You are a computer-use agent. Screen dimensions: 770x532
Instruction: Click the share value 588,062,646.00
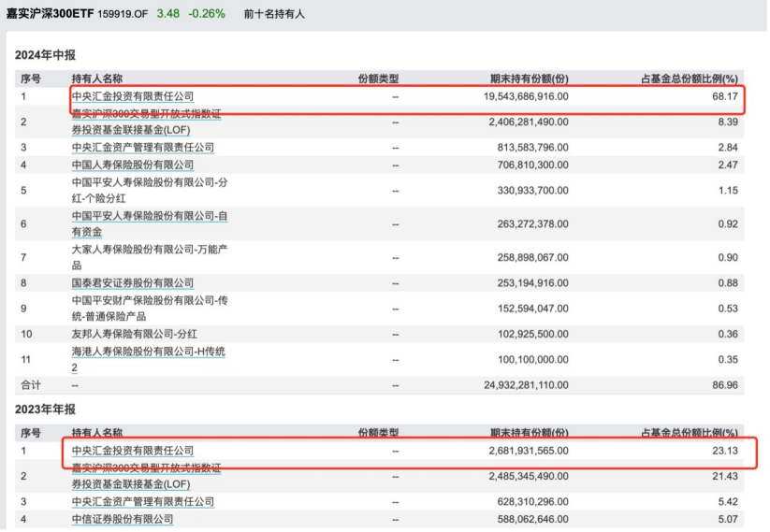click(x=532, y=519)
